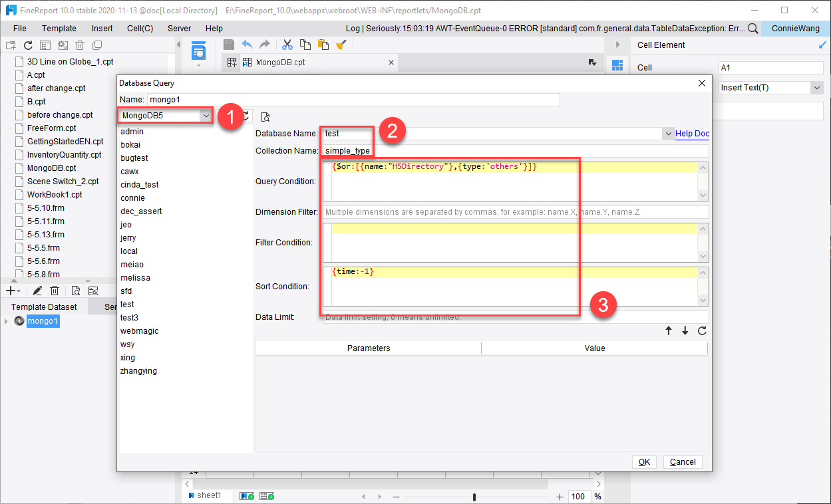
Task: Click the Help Doc link
Action: pyautogui.click(x=691, y=133)
